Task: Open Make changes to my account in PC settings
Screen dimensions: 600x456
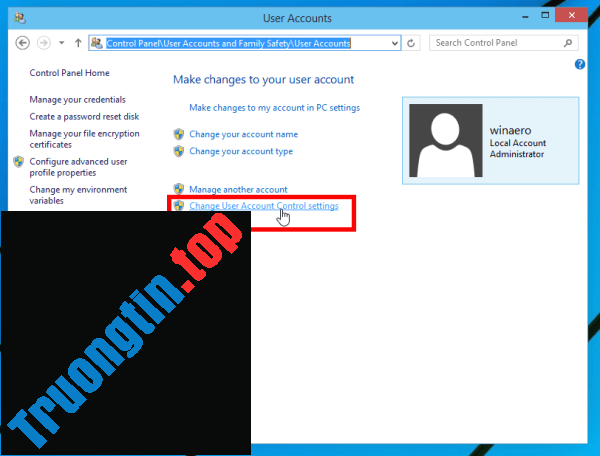Action: [274, 107]
